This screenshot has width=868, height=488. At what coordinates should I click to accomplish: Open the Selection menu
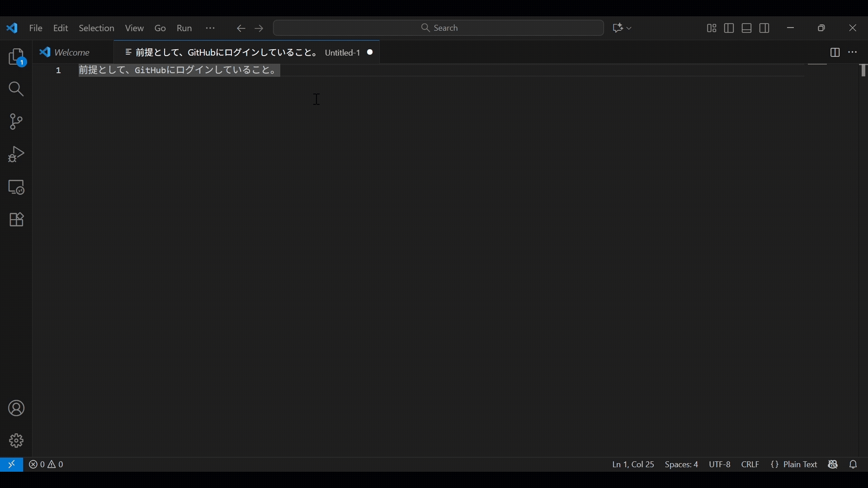coord(96,28)
